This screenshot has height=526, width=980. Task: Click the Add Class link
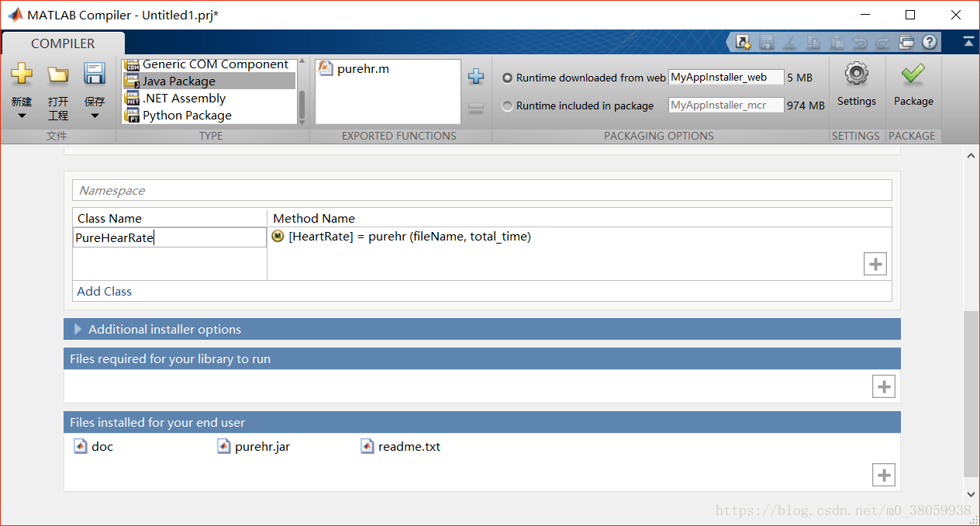[x=105, y=291]
